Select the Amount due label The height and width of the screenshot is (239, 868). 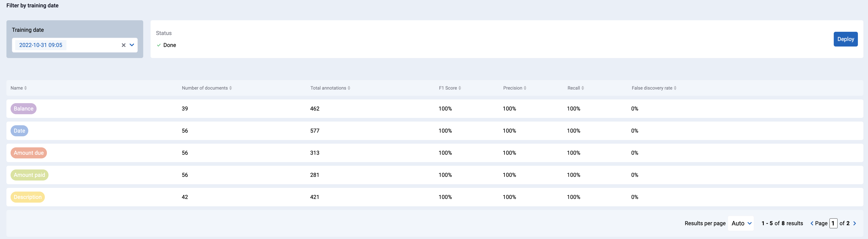[29, 153]
